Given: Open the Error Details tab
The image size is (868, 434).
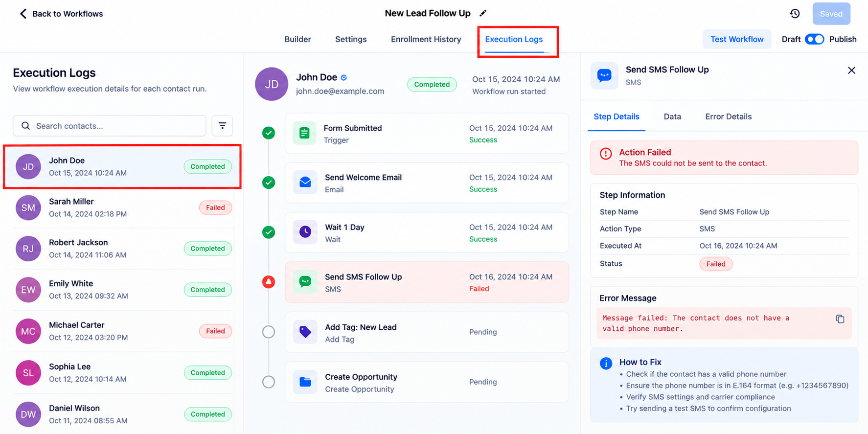Looking at the screenshot, I should [728, 116].
